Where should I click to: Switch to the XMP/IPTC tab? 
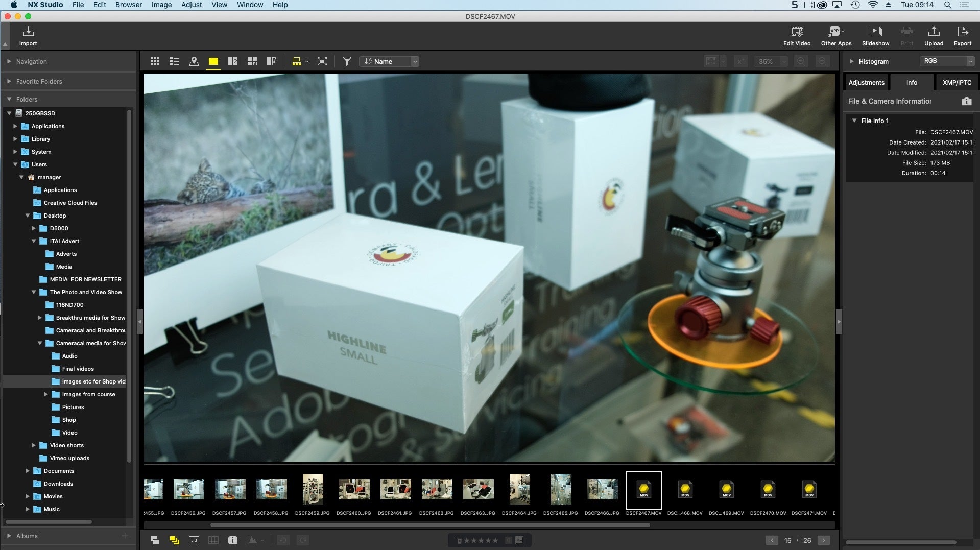tap(957, 82)
